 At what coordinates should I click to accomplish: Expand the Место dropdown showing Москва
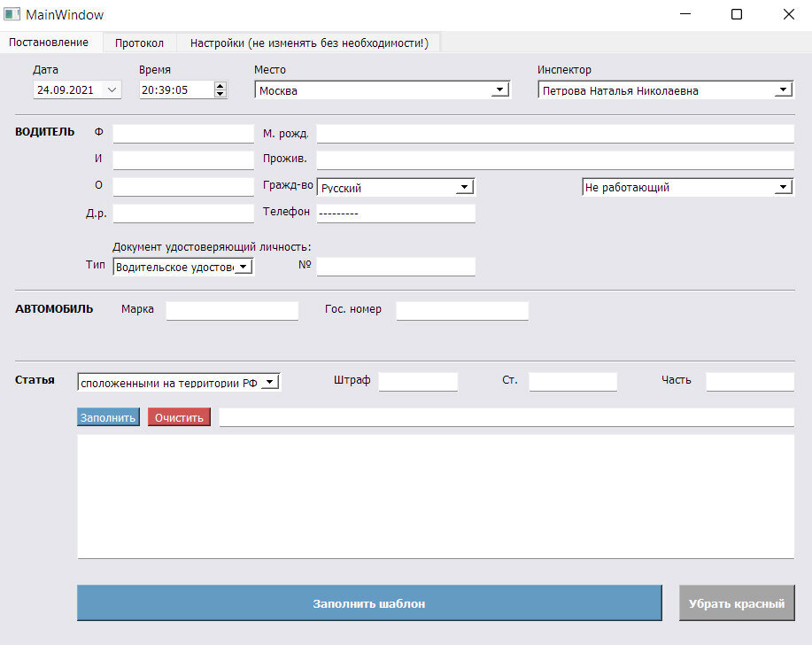tap(383, 90)
